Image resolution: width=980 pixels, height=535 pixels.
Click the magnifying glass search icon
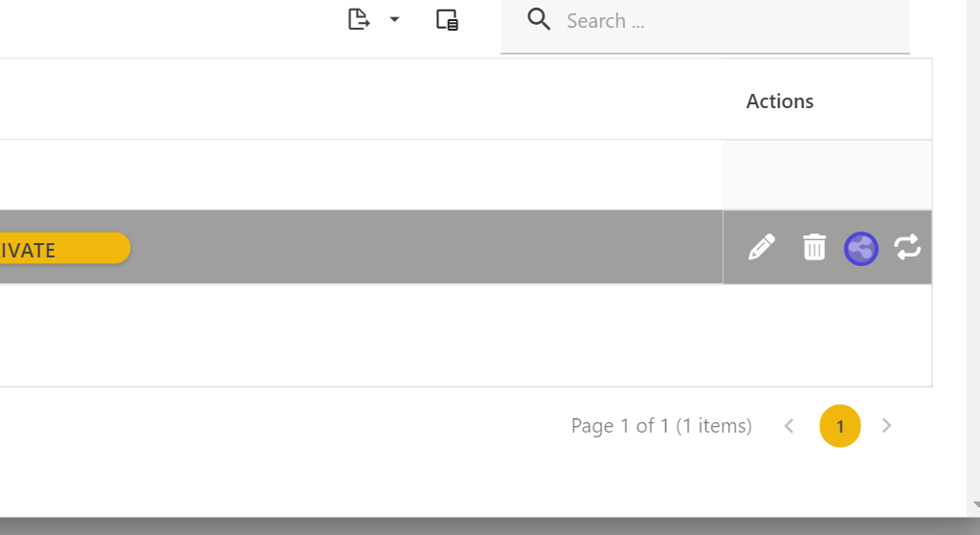point(539,20)
